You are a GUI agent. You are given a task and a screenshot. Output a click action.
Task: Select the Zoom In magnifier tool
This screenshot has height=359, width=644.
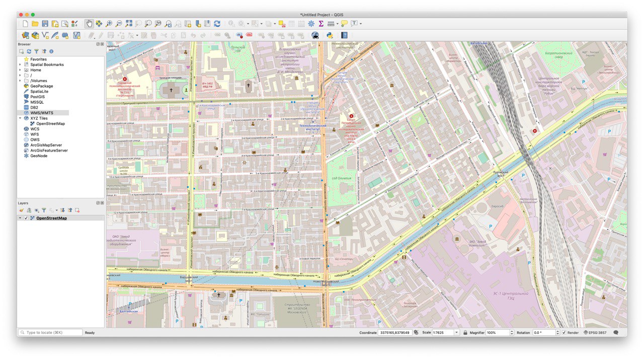click(x=109, y=24)
